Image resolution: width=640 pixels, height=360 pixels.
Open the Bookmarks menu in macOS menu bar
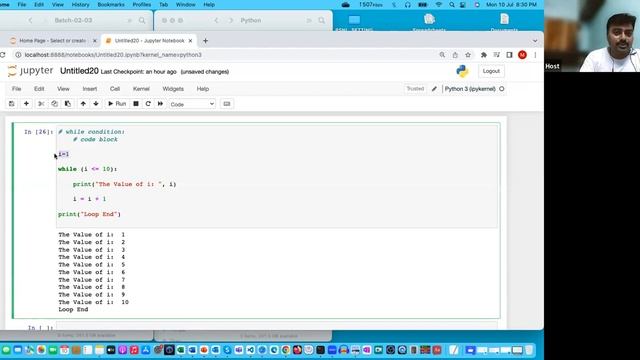111,4
